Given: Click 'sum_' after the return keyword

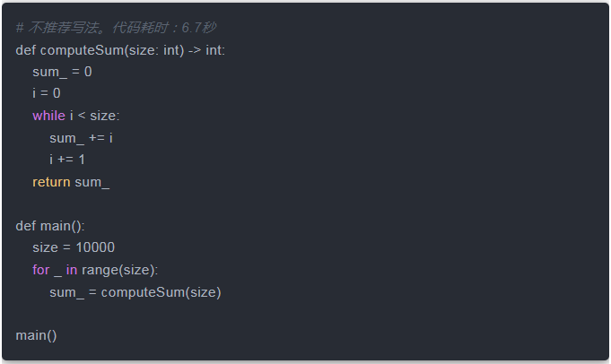Looking at the screenshot, I should pyautogui.click(x=92, y=182).
